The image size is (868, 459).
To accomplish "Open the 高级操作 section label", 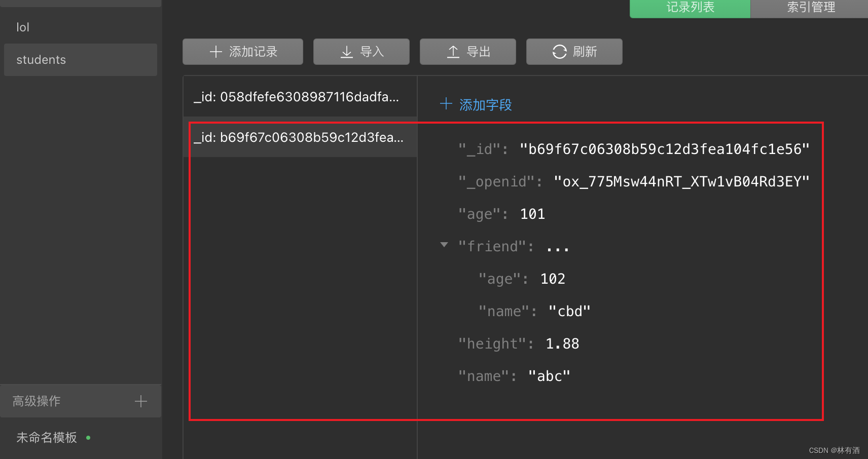I will (37, 401).
